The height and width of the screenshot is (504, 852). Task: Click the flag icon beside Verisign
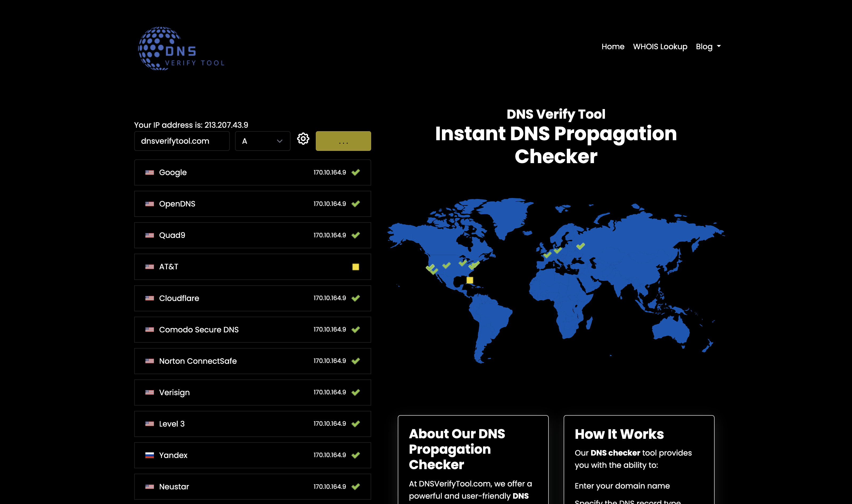coord(149,392)
